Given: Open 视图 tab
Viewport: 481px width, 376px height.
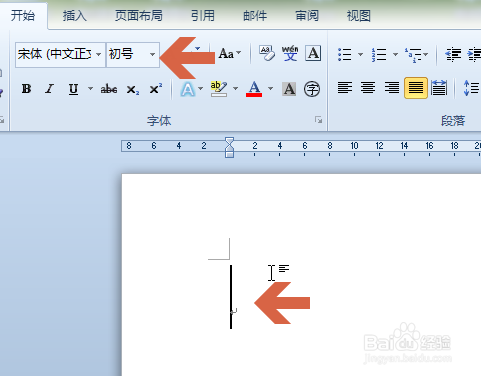Looking at the screenshot, I should [359, 16].
